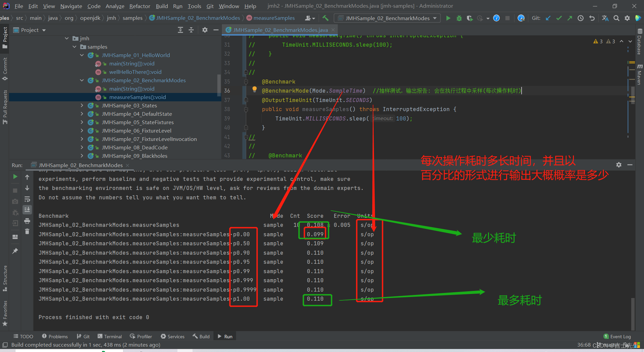Viewport: 644px width, 352px height.
Task: Click the run console vertical scrollbar
Action: [x=633, y=314]
